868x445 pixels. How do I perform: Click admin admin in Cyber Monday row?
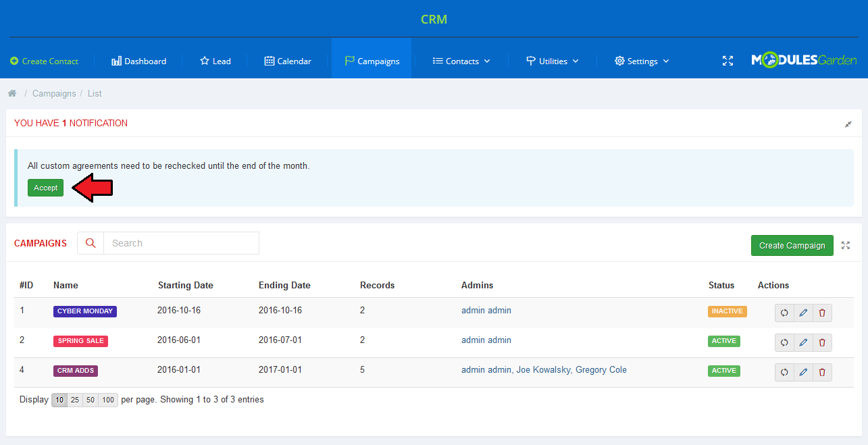click(x=486, y=311)
